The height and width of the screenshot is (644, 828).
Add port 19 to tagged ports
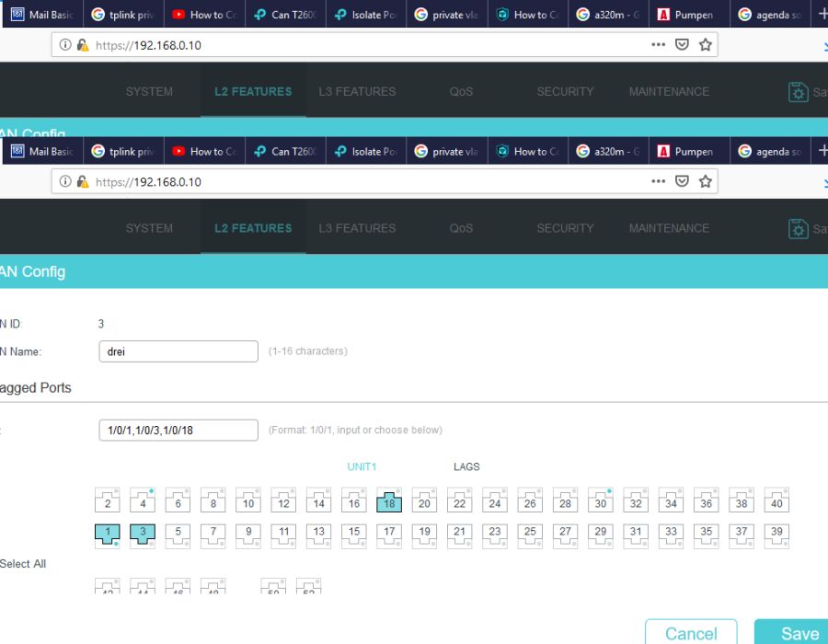point(424,535)
